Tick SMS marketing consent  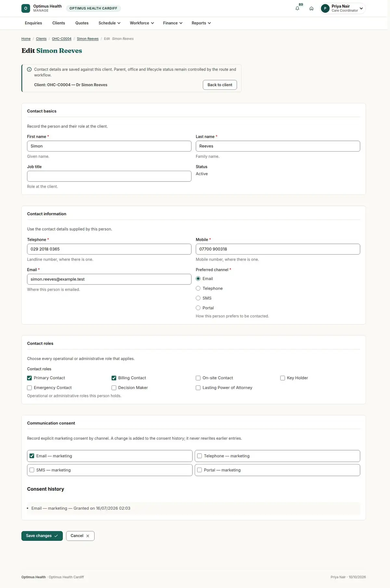32,470
